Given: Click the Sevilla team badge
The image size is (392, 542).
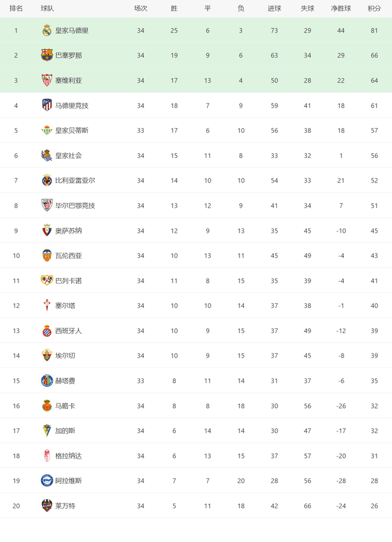Looking at the screenshot, I should [47, 80].
